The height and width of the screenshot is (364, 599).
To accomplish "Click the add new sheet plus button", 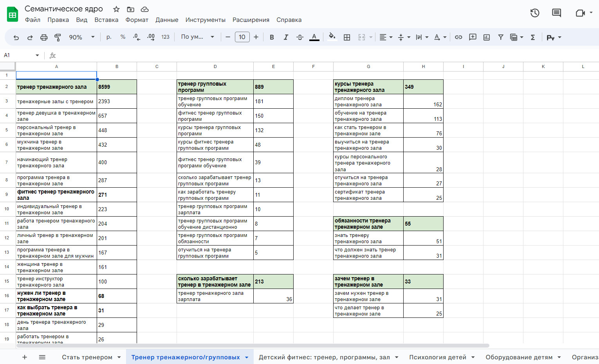I will coord(25,357).
